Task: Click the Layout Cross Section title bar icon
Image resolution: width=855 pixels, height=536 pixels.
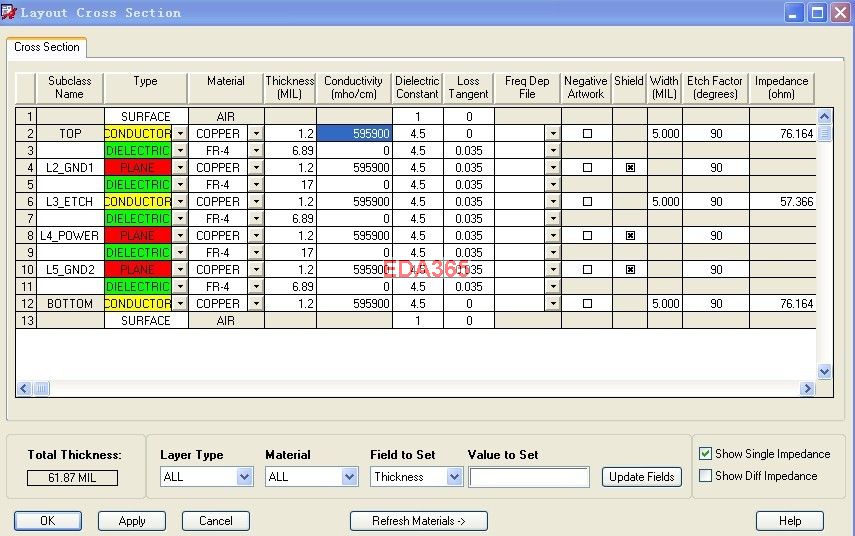Action: coord(8,12)
